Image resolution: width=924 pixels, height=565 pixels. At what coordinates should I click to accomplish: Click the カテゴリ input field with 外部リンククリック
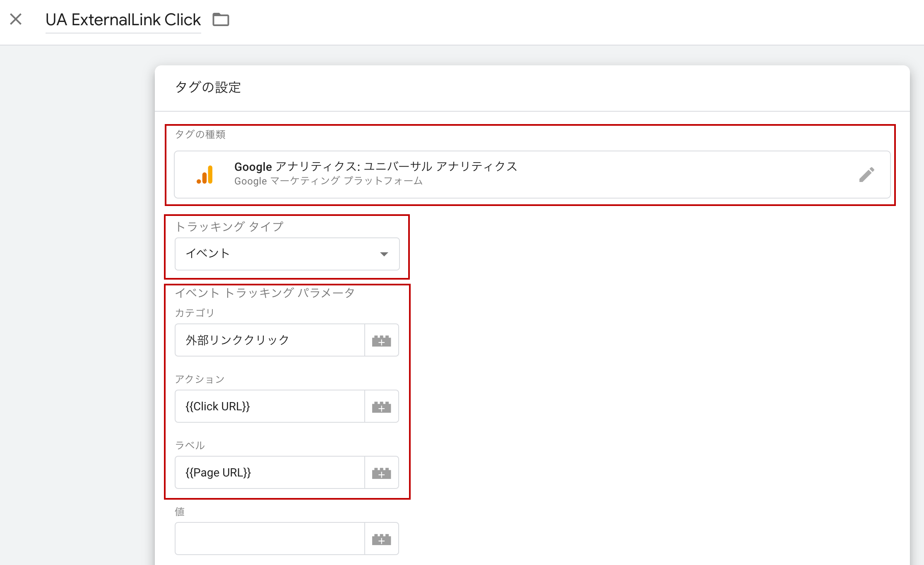[269, 340]
